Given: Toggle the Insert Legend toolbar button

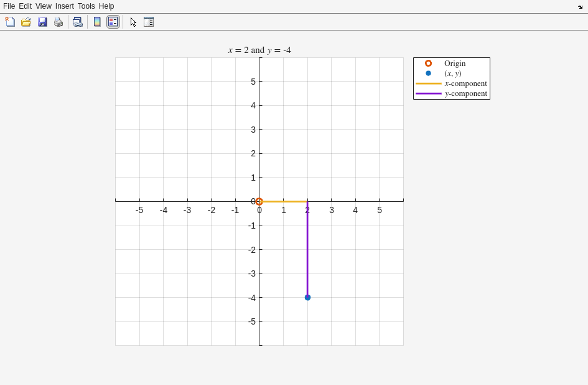Looking at the screenshot, I should point(113,22).
